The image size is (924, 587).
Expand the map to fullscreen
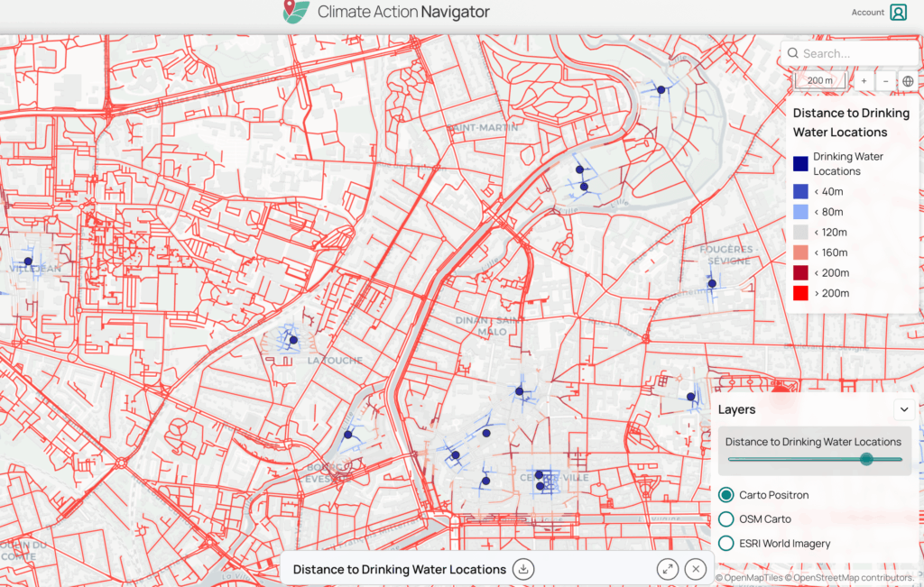[x=667, y=569]
